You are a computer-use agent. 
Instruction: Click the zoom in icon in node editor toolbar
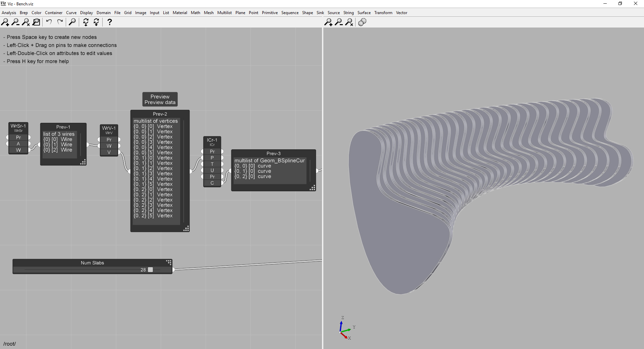5,22
